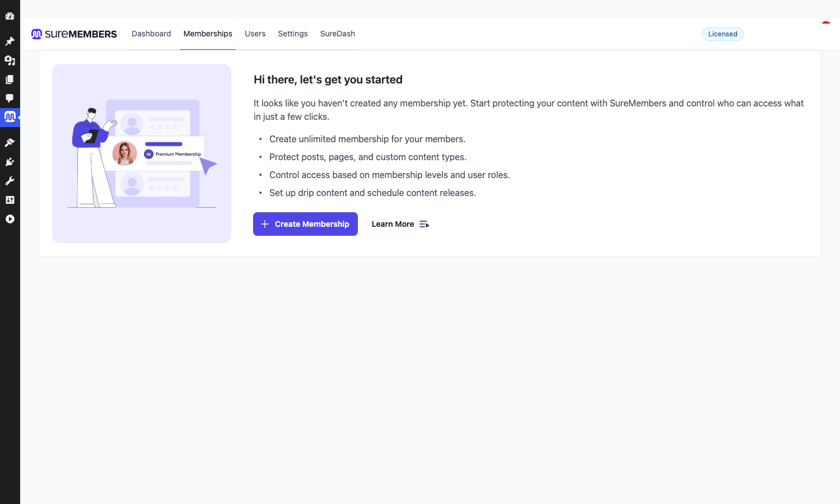
Task: Open Posts via the pushpin icon
Action: pyautogui.click(x=10, y=41)
